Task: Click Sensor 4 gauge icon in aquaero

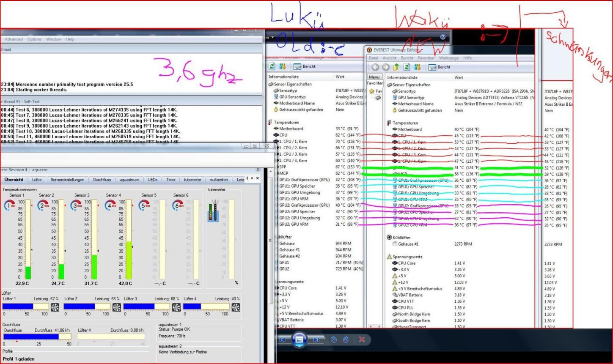Action: [x=110, y=205]
